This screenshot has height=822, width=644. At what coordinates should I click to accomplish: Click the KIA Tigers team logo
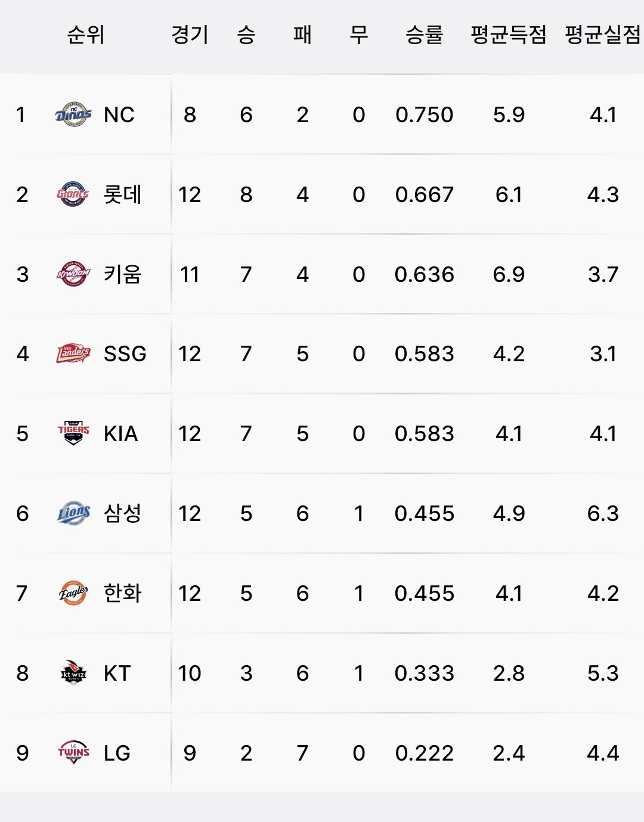73,433
